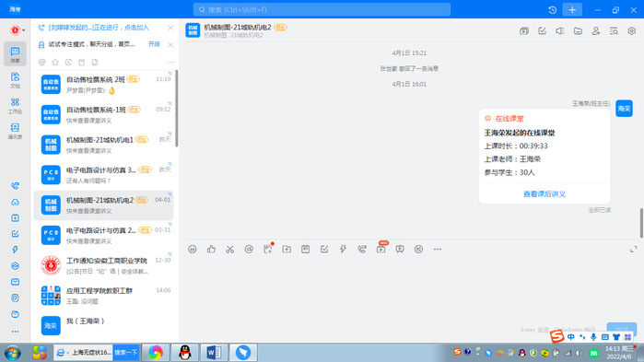The height and width of the screenshot is (362, 644).
Task: Filter conversations by starred icon
Action: click(x=55, y=62)
